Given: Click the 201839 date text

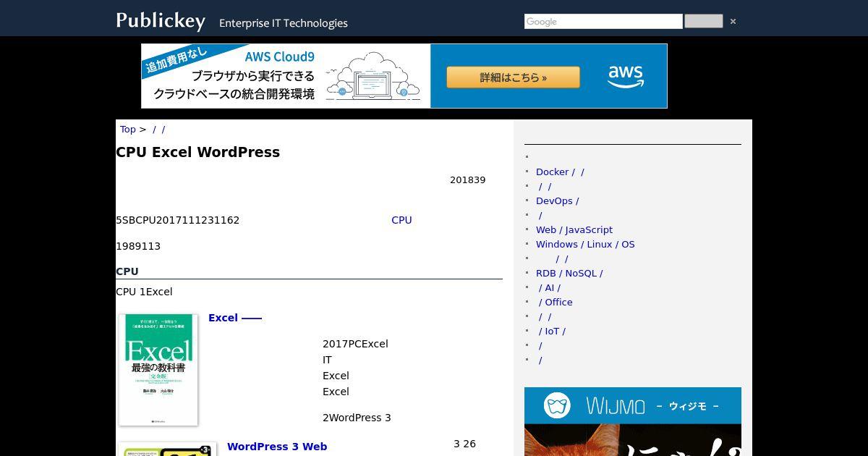Looking at the screenshot, I should 467,180.
